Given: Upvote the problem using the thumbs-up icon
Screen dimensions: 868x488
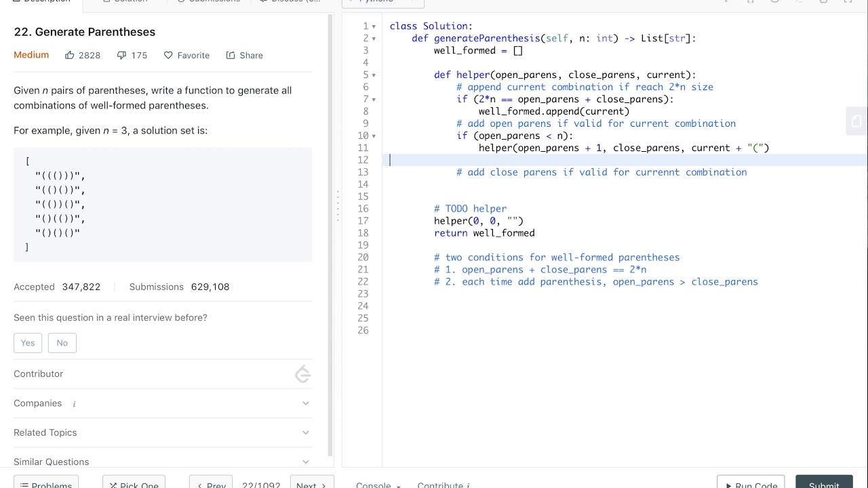Looking at the screenshot, I should 70,55.
